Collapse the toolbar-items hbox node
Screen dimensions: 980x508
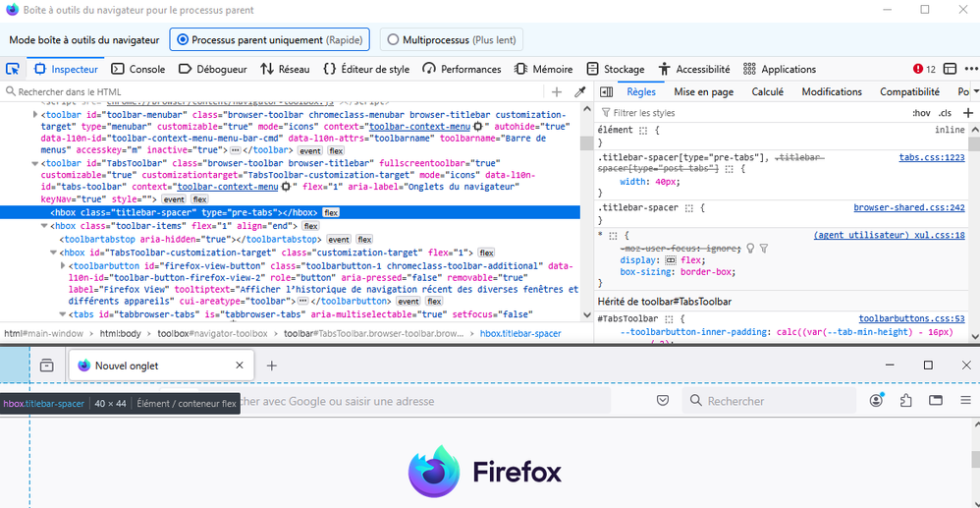click(45, 226)
